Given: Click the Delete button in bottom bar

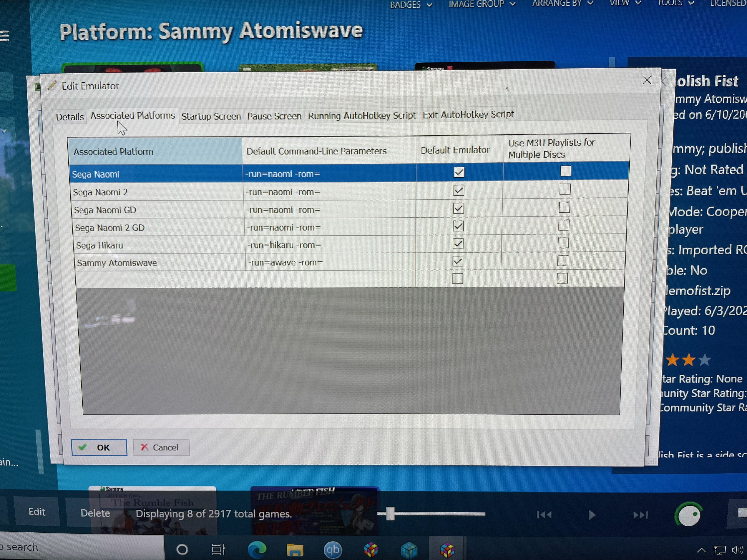Looking at the screenshot, I should (x=95, y=513).
